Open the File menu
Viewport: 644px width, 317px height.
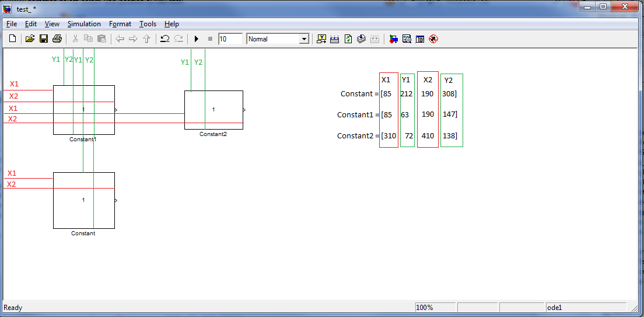(x=12, y=24)
